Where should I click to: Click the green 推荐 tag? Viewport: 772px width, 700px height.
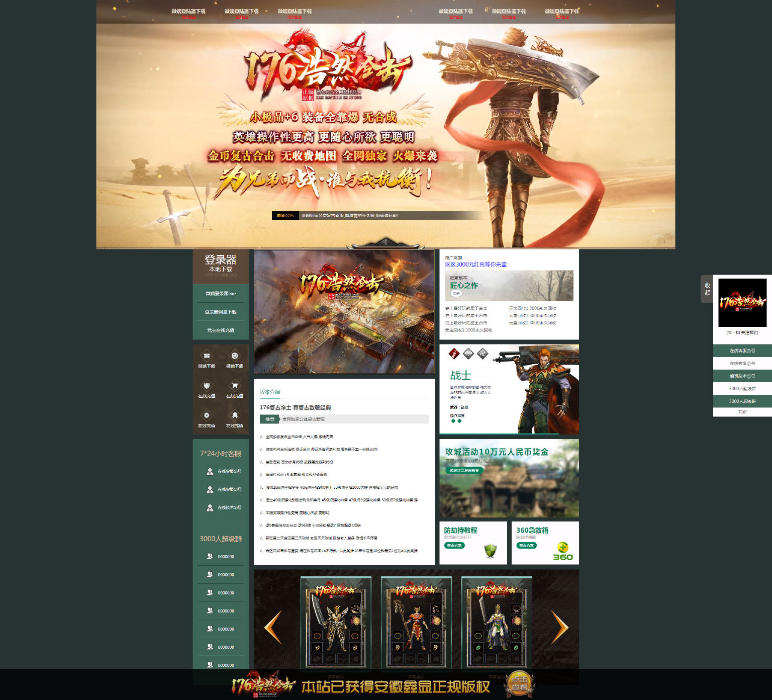tap(270, 419)
